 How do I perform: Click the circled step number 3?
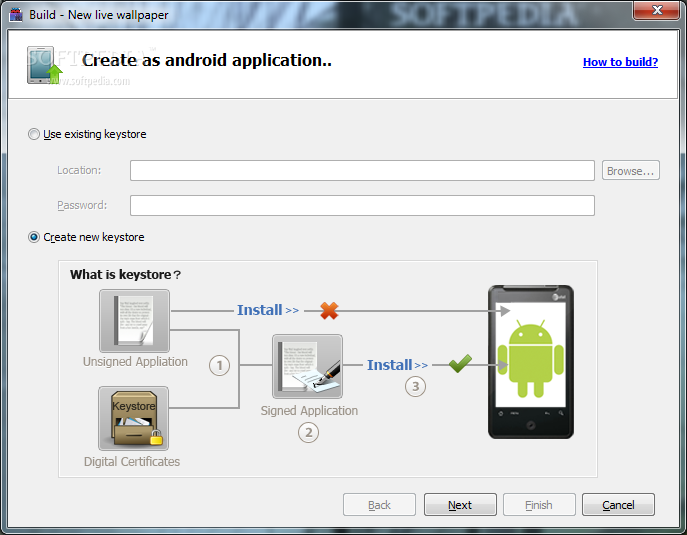415,387
